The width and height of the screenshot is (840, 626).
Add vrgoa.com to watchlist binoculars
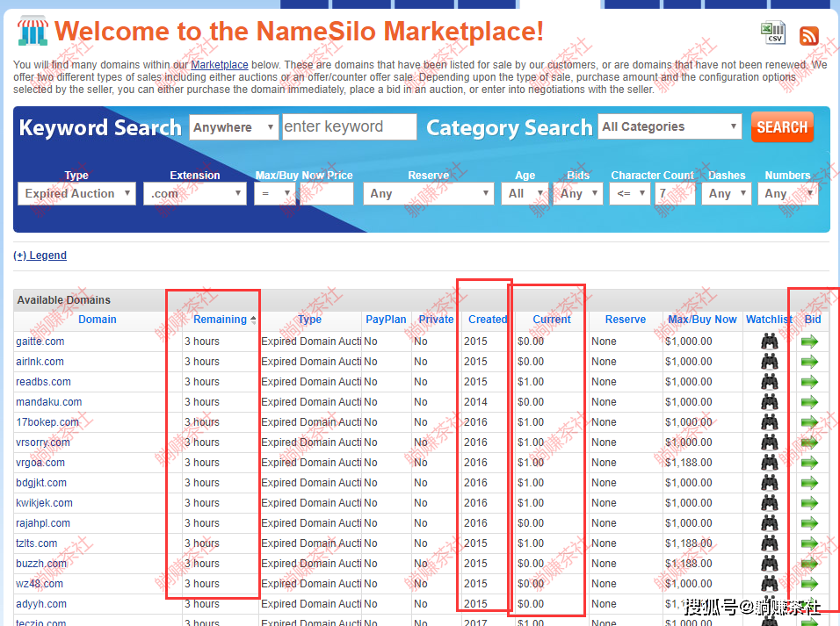770,463
